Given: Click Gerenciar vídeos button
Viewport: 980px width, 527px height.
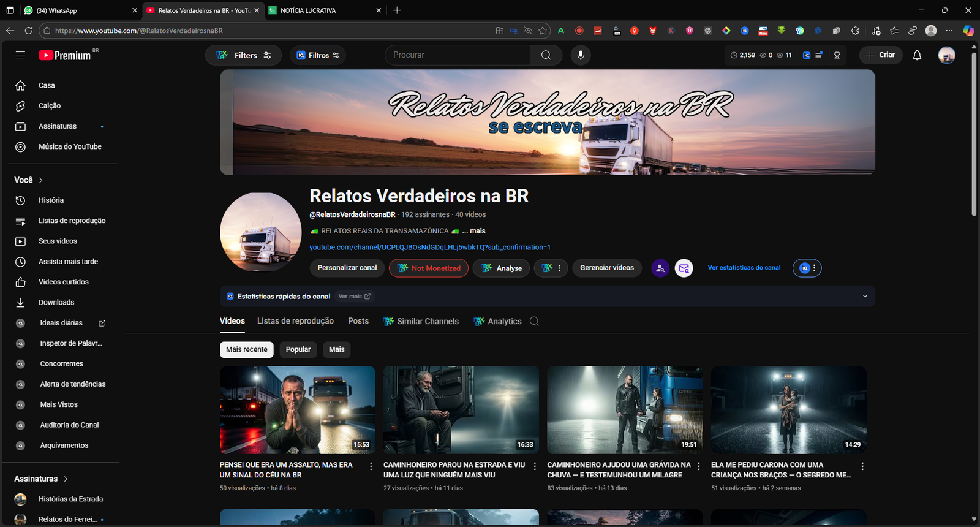Looking at the screenshot, I should [x=607, y=268].
